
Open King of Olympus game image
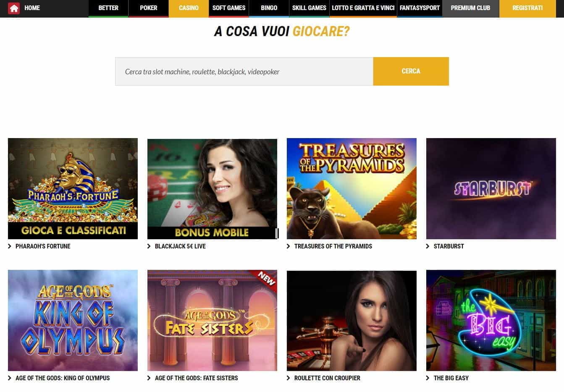[73, 320]
